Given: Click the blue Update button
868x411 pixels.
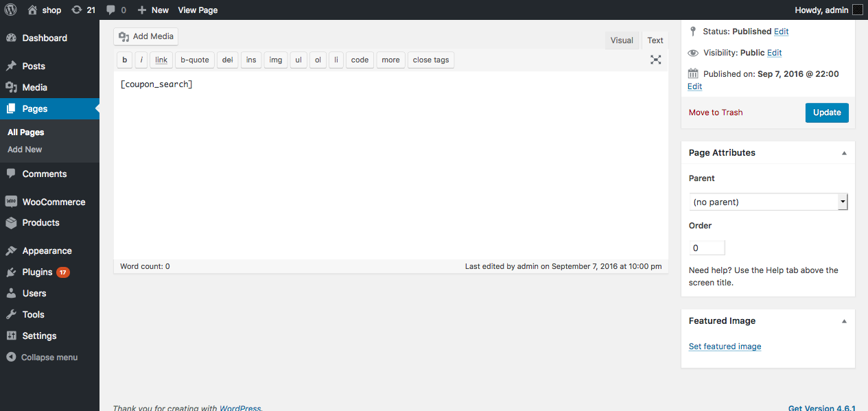Looking at the screenshot, I should tap(827, 113).
